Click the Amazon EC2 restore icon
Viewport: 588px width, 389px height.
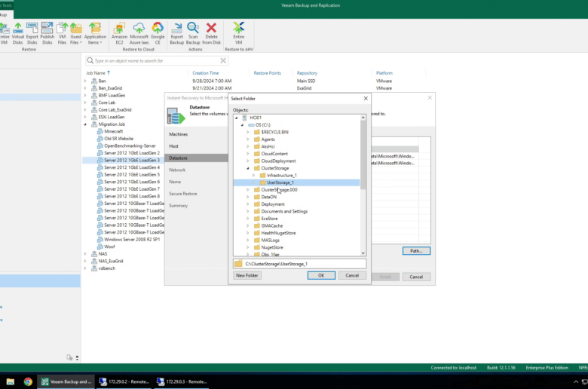pos(119,33)
